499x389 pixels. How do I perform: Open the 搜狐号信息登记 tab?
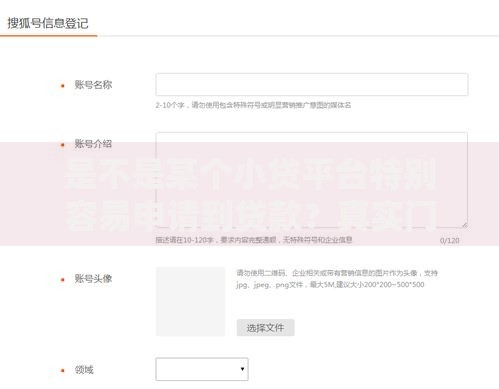click(48, 23)
